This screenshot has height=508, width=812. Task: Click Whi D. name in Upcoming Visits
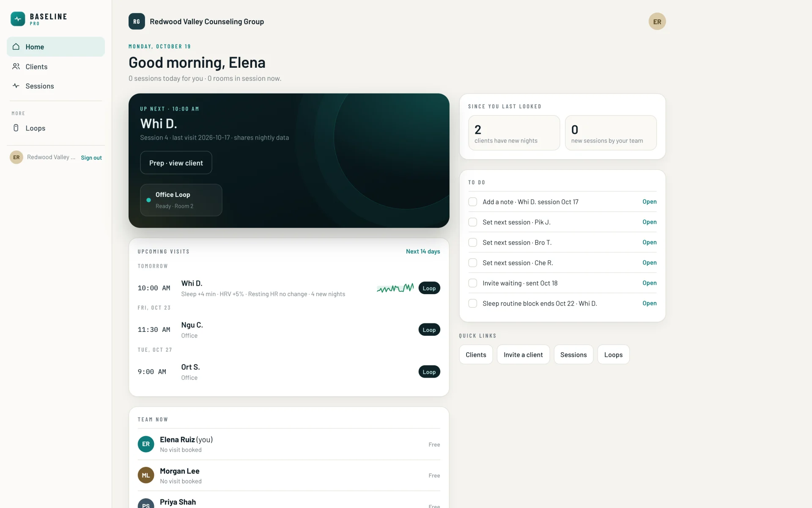[192, 283]
